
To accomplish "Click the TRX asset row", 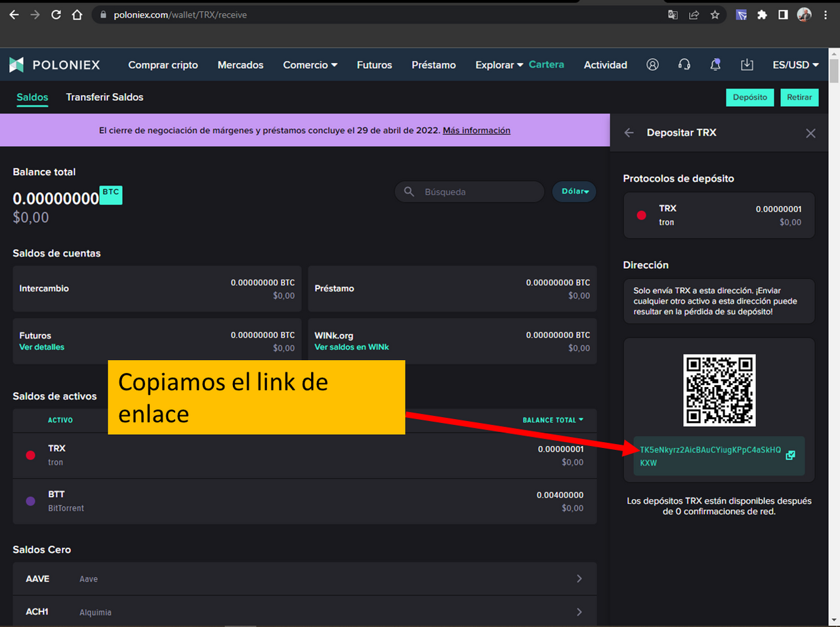I will tap(304, 455).
